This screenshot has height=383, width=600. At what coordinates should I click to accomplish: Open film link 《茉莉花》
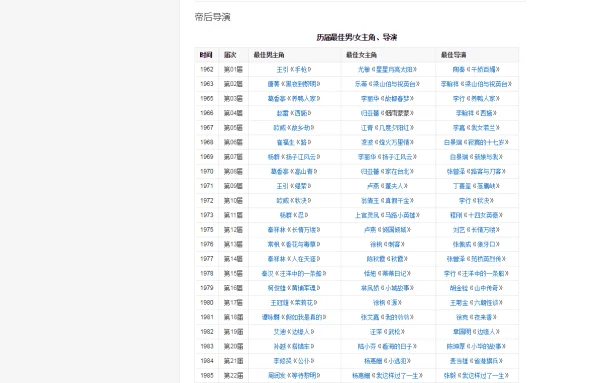304,303
